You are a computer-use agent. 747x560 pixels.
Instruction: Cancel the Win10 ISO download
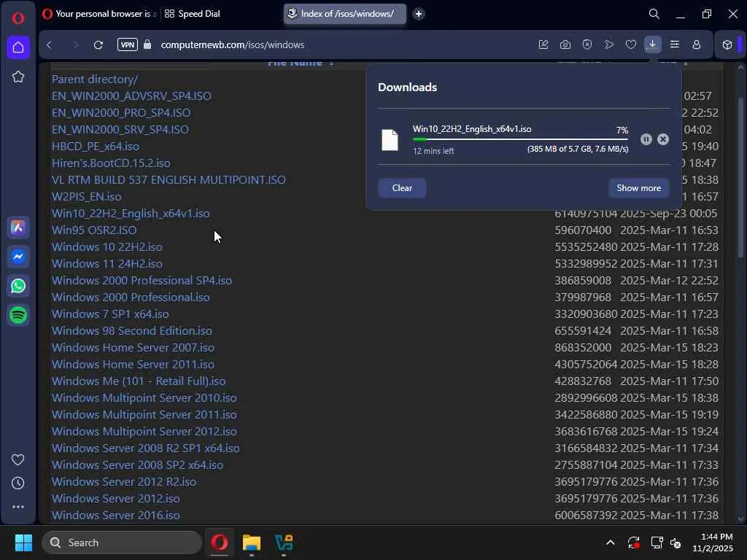[662, 139]
